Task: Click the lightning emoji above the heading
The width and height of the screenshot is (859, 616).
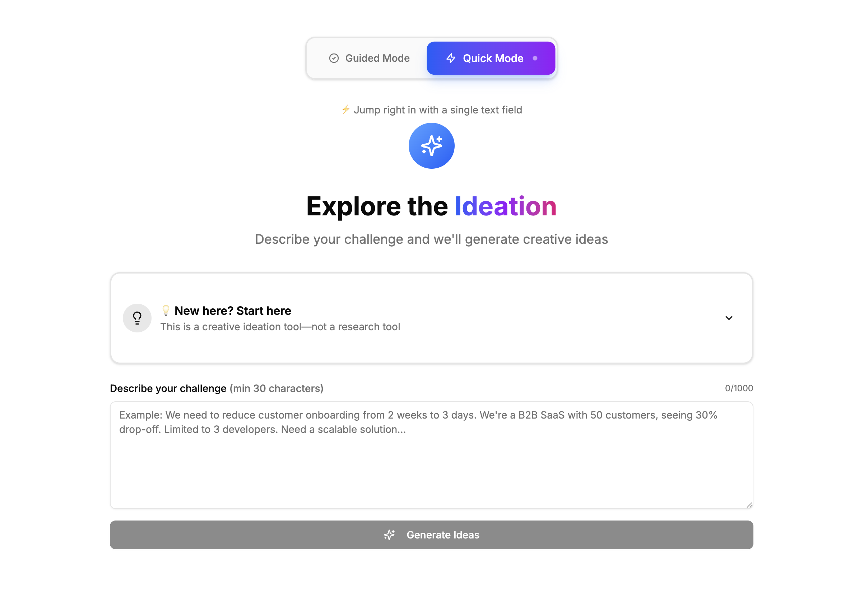Action: pyautogui.click(x=346, y=110)
